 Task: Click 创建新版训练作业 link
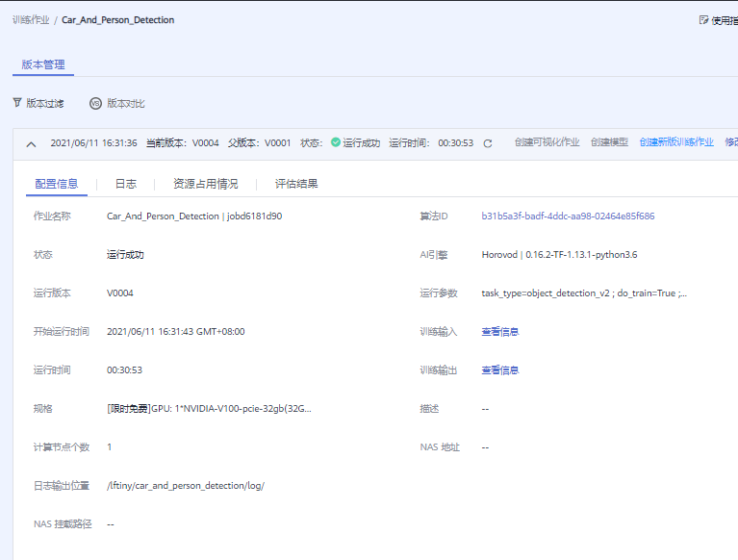coord(676,142)
